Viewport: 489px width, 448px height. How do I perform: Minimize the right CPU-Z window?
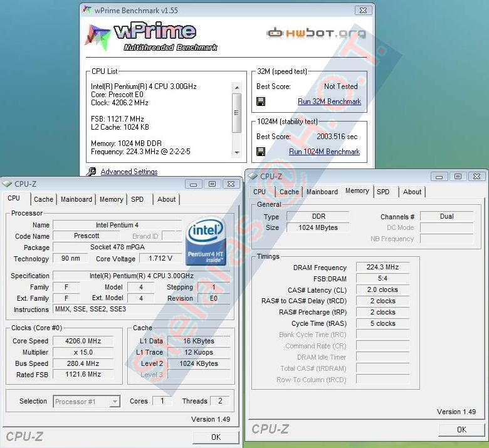[x=439, y=177]
